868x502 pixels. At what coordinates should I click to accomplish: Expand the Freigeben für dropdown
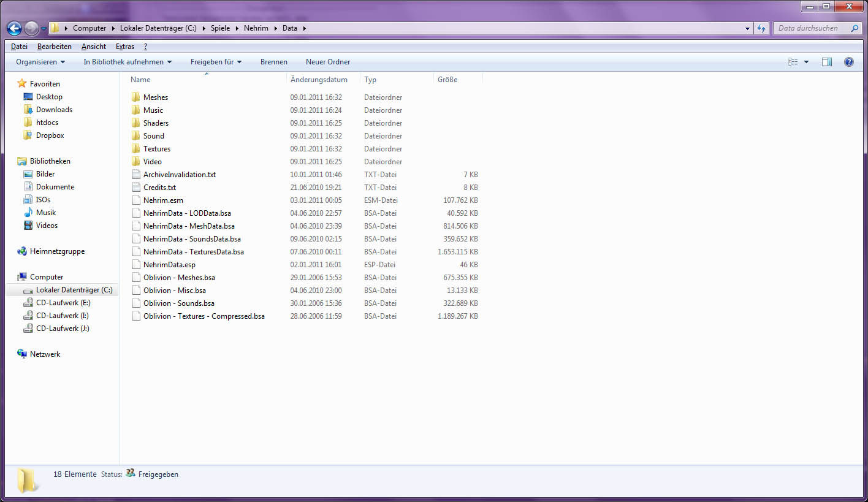coord(216,62)
